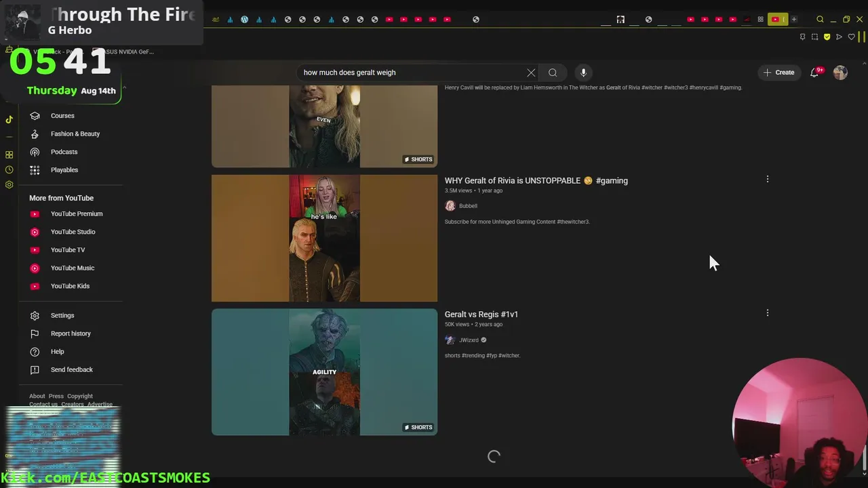Click the Copyright footer link
The width and height of the screenshot is (868, 488).
coord(79,396)
